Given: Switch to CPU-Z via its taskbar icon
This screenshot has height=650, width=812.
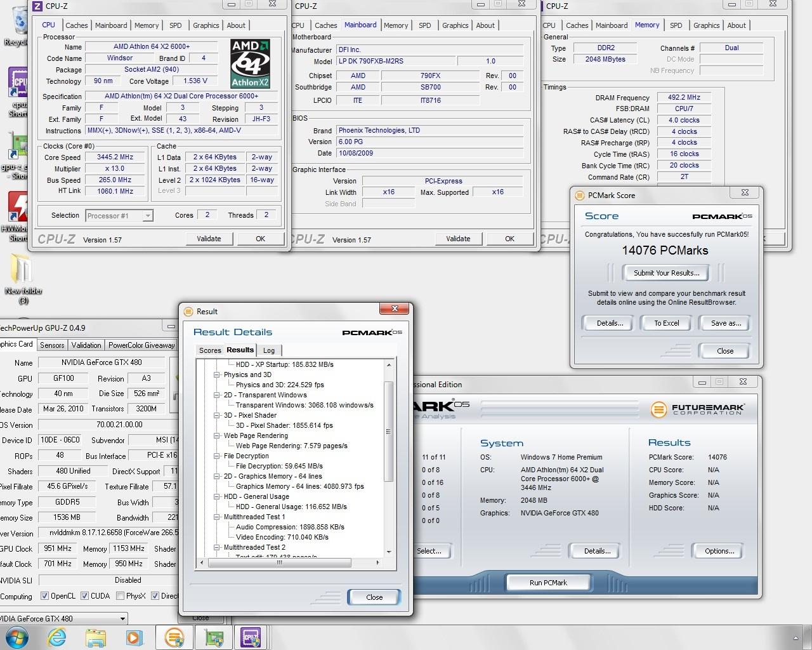Looking at the screenshot, I should click(x=251, y=637).
